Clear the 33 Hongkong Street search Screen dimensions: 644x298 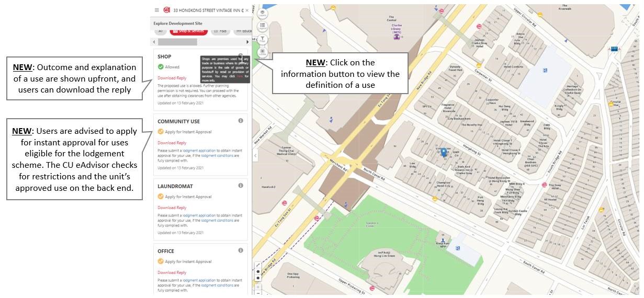point(247,10)
